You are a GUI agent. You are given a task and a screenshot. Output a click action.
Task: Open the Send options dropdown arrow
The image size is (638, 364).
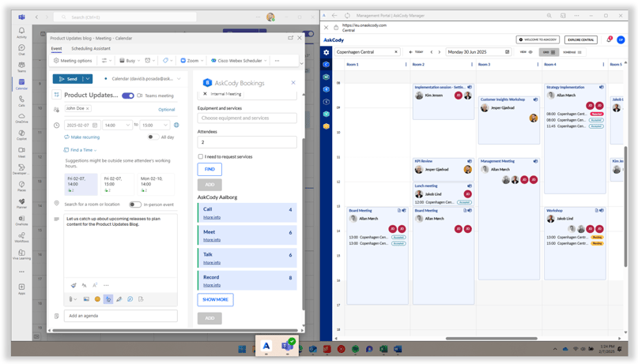point(88,79)
